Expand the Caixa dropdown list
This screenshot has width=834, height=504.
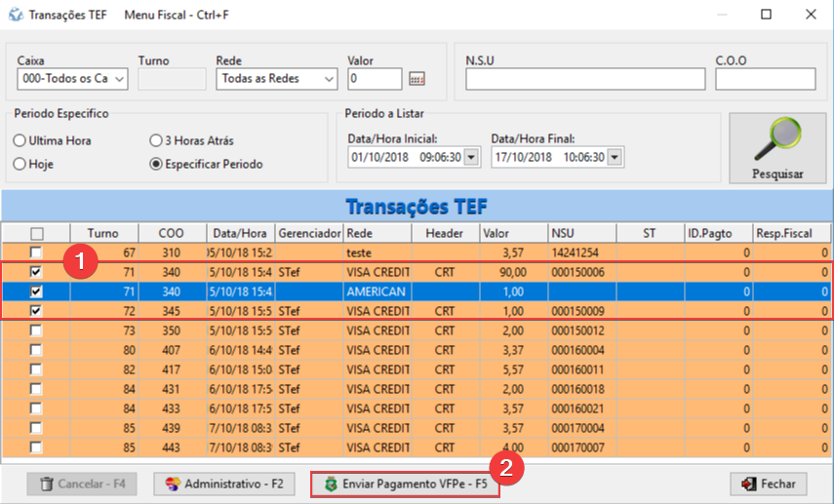point(120,79)
